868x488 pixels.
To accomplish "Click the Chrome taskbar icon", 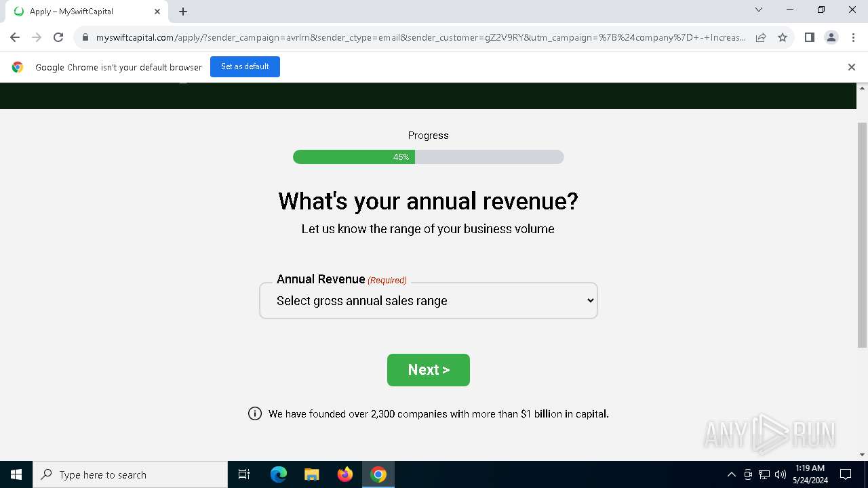I will coord(378,474).
